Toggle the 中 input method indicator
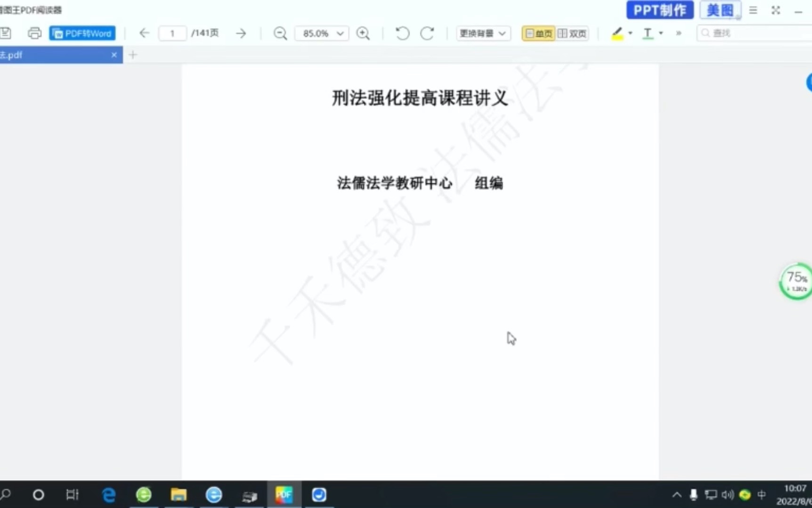 [762, 494]
